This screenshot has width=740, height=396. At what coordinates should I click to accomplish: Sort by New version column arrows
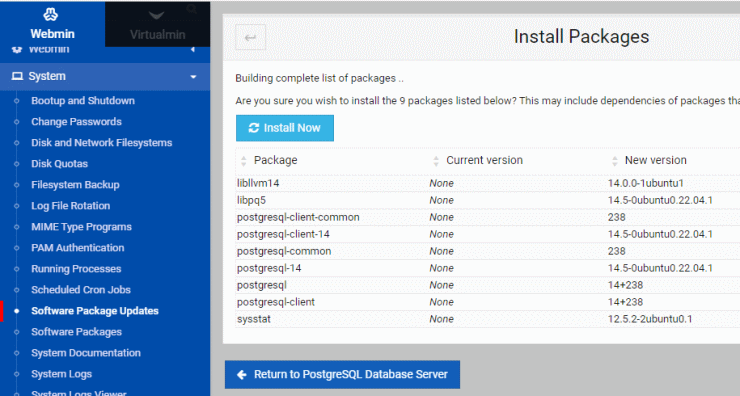click(x=614, y=161)
